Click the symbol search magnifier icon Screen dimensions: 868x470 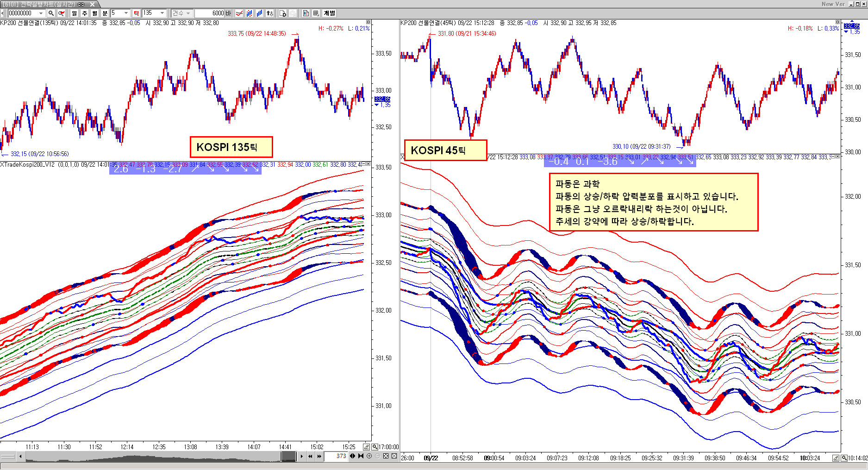pos(51,13)
